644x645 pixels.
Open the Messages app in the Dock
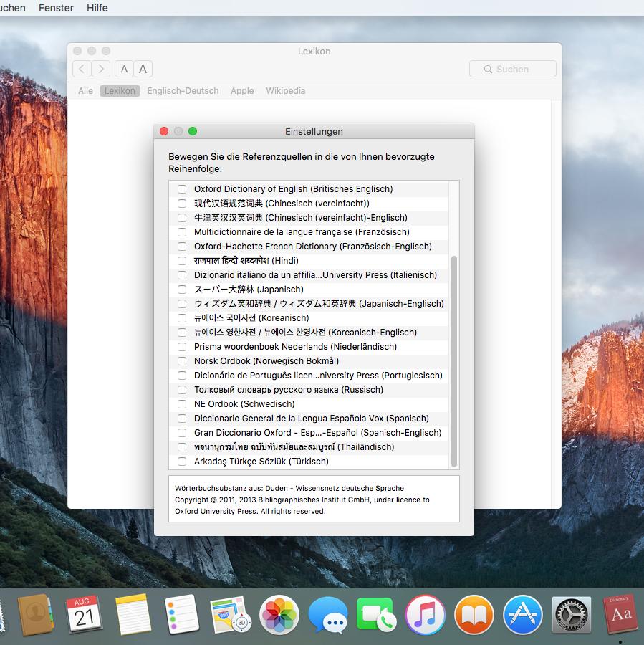328,615
